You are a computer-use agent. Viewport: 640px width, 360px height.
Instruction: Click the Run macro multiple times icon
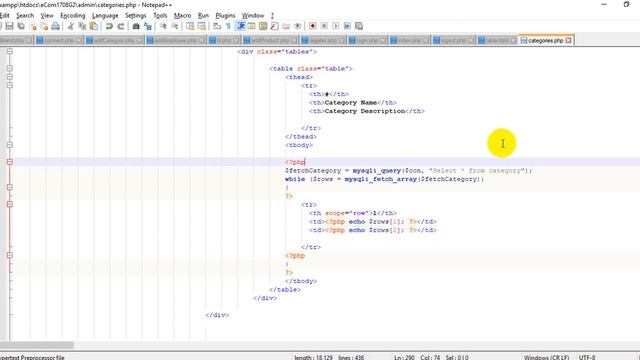point(347,26)
